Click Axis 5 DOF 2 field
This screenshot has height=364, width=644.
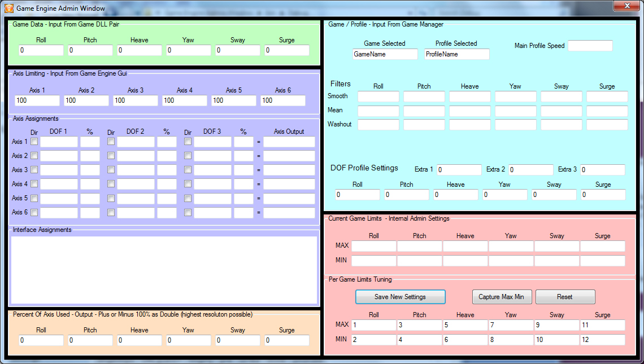136,199
